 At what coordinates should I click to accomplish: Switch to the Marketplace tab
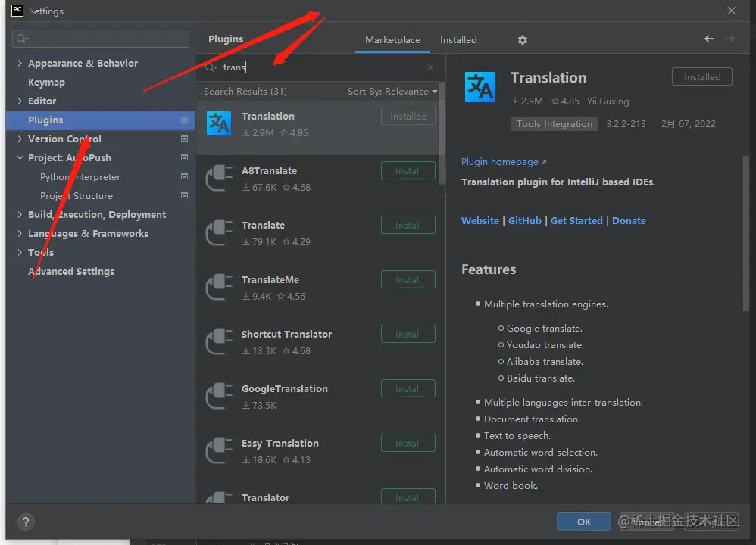(x=392, y=40)
